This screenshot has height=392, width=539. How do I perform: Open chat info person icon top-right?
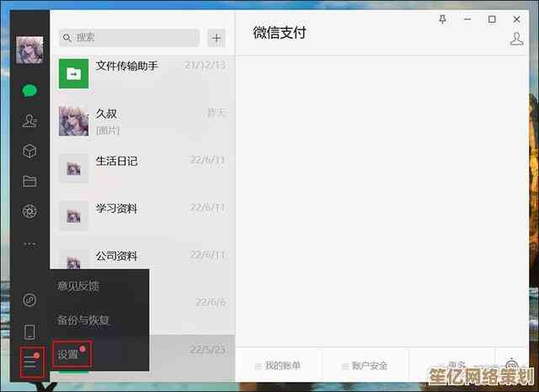(x=517, y=38)
